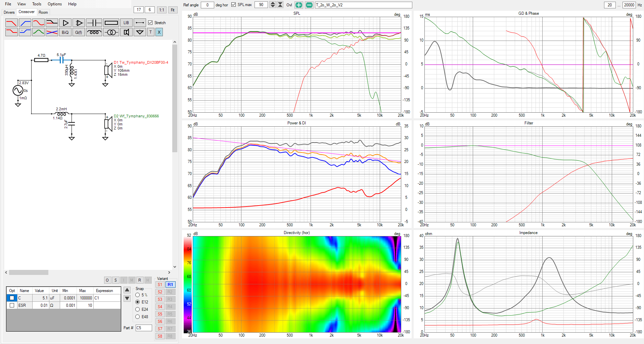Screen dimensions: 644x344
Task: Insert an operational amplifier component
Action: (79, 23)
